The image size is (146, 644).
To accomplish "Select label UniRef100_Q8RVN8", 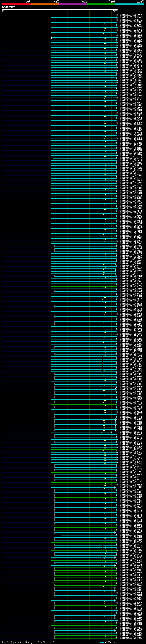I will click(x=131, y=87).
